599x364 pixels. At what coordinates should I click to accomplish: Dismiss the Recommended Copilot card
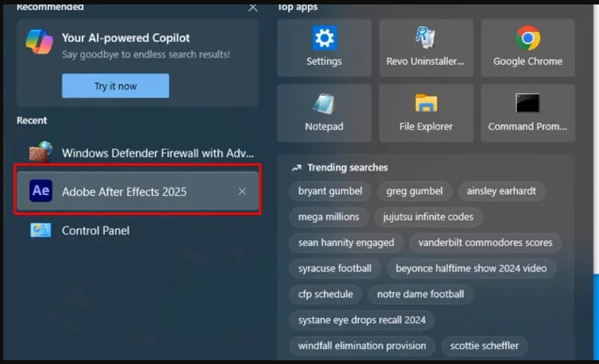(x=253, y=7)
